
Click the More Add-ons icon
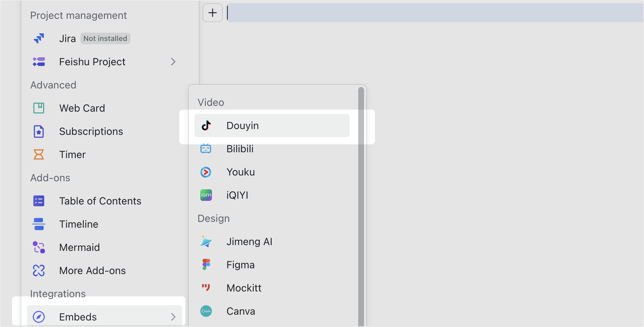[x=39, y=270]
